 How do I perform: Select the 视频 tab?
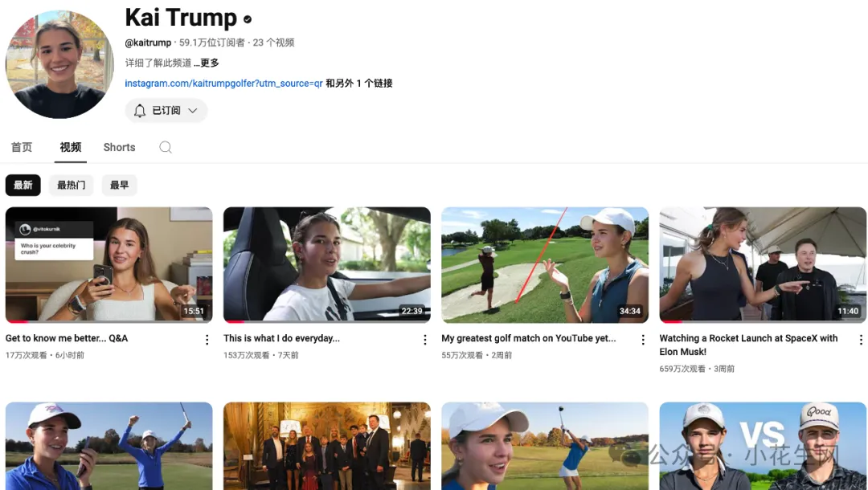click(70, 147)
